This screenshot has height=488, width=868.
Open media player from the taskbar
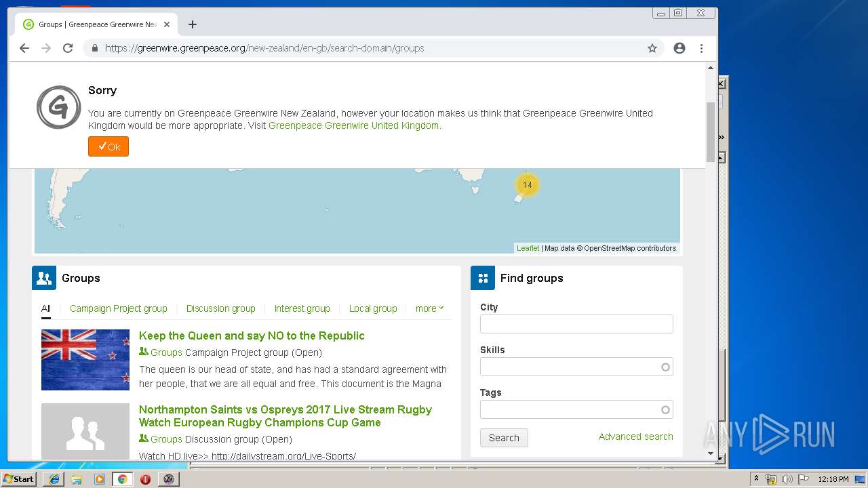[100, 479]
